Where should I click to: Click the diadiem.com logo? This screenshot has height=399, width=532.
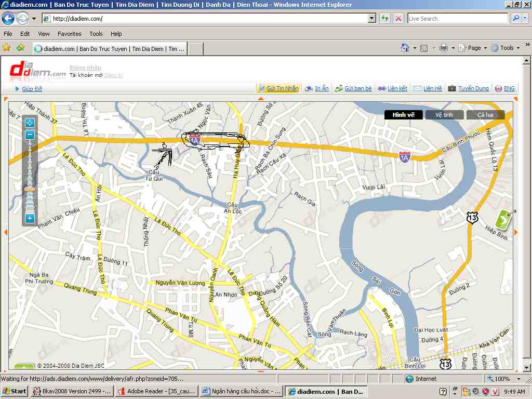pyautogui.click(x=37, y=70)
